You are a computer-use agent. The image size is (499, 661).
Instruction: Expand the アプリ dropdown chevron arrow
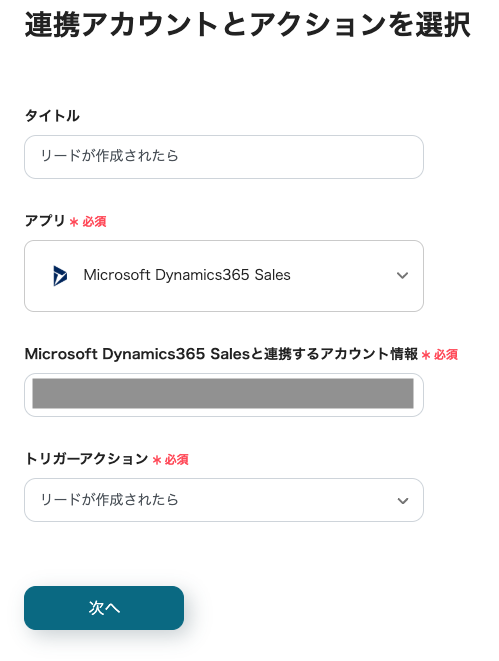pyautogui.click(x=402, y=276)
